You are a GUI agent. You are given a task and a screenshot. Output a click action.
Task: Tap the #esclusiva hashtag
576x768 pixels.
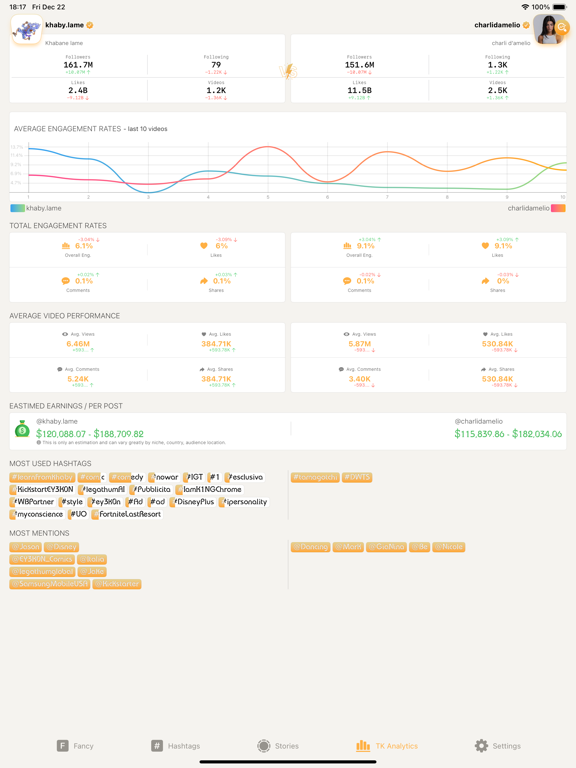[x=244, y=477]
